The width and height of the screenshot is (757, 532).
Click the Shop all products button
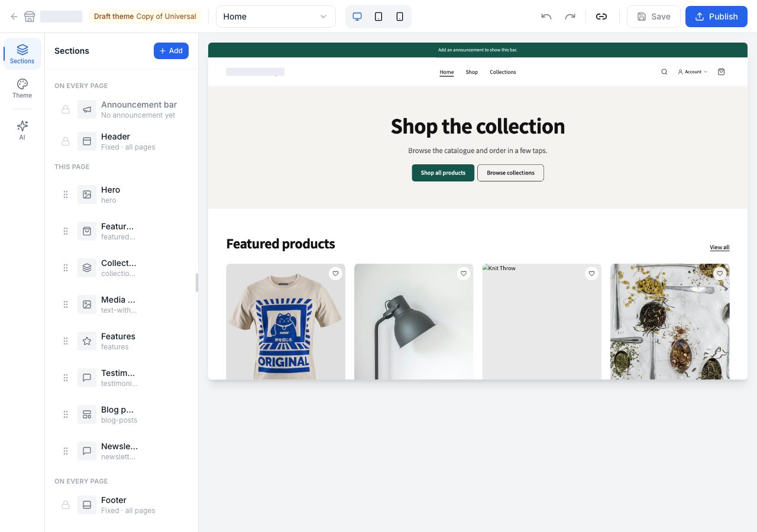pos(443,173)
